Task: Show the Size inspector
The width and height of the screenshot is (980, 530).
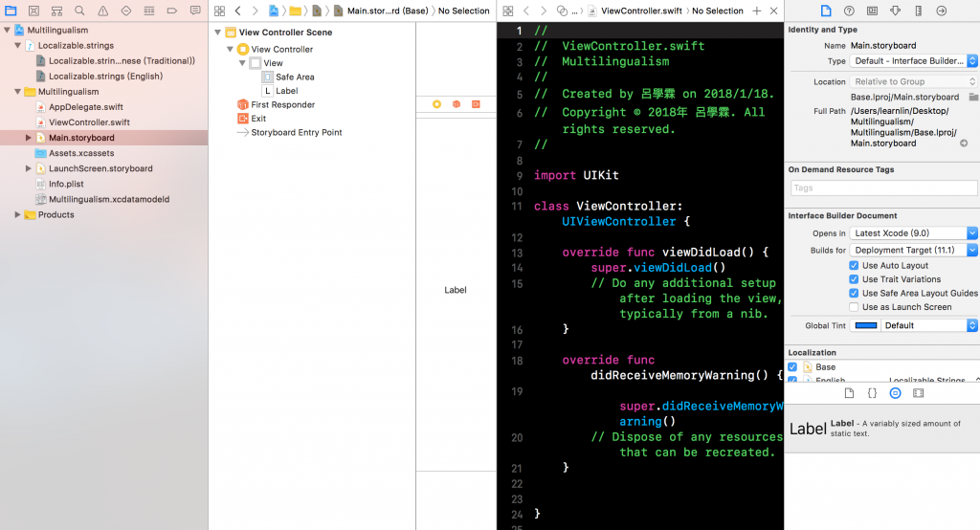Action: tap(918, 11)
